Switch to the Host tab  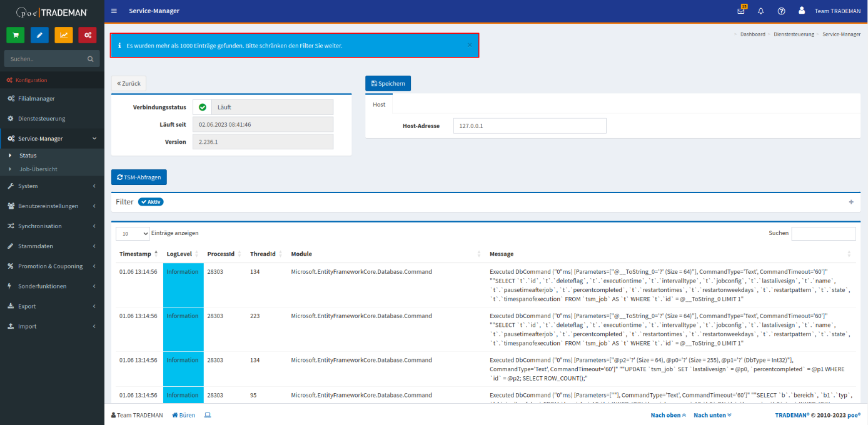[379, 104]
